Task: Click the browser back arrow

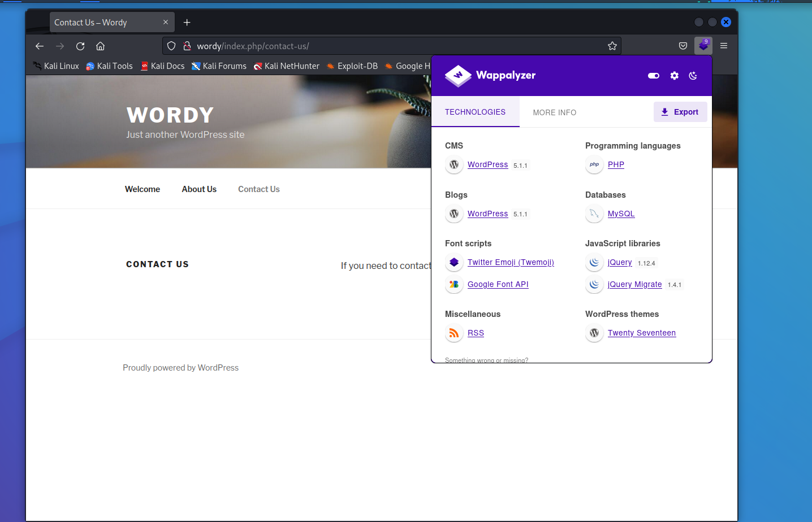Action: pos(40,46)
